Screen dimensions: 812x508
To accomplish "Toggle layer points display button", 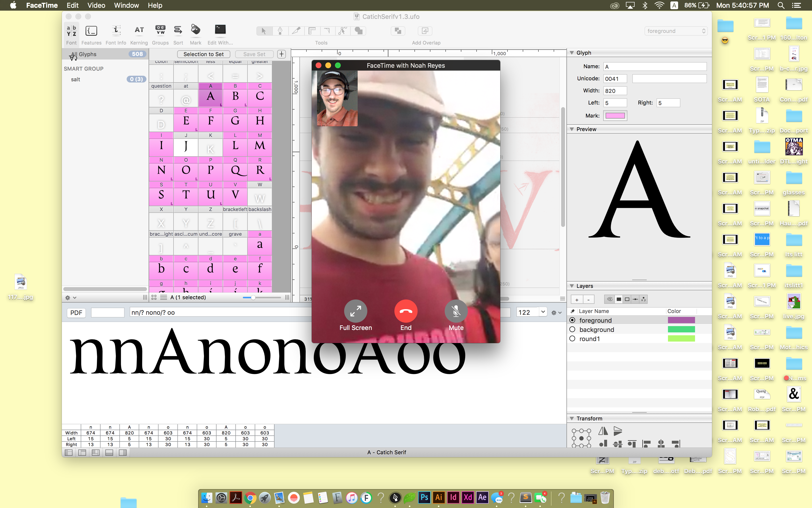I will pyautogui.click(x=635, y=299).
